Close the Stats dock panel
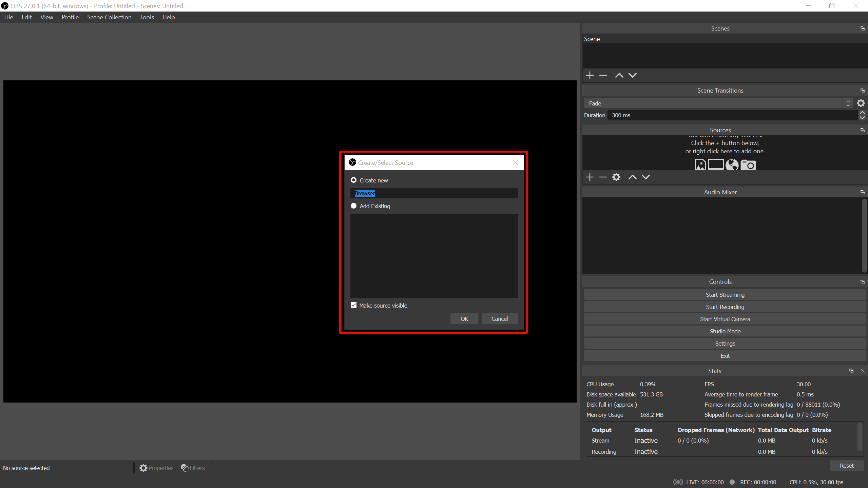The image size is (868, 488). [863, 371]
